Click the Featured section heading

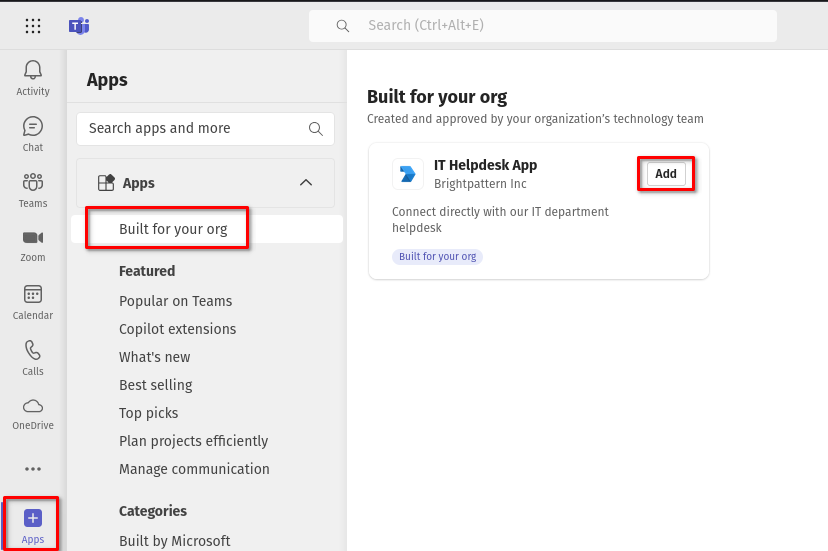[x=147, y=271]
